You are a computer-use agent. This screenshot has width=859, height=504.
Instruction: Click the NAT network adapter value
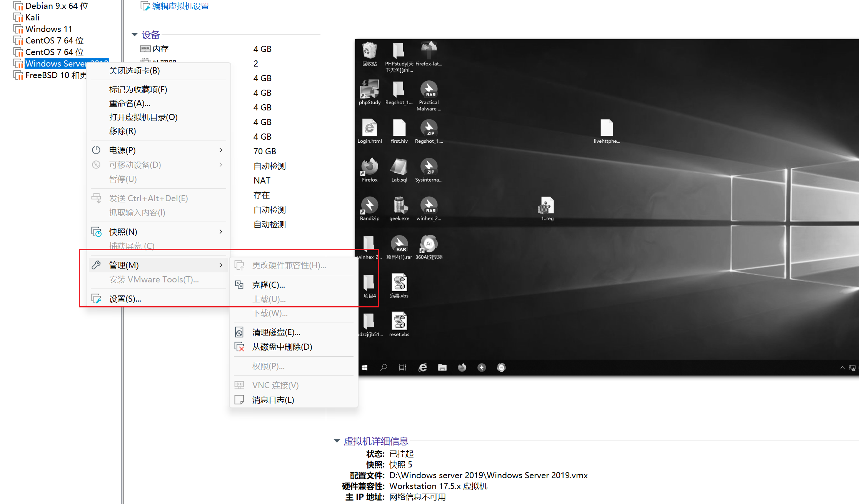click(x=262, y=180)
